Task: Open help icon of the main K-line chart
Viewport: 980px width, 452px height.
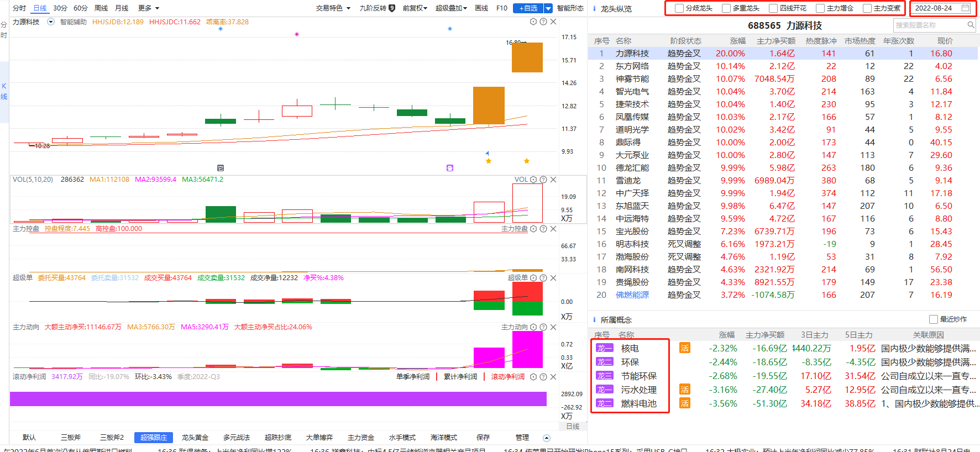Action: click(x=543, y=22)
